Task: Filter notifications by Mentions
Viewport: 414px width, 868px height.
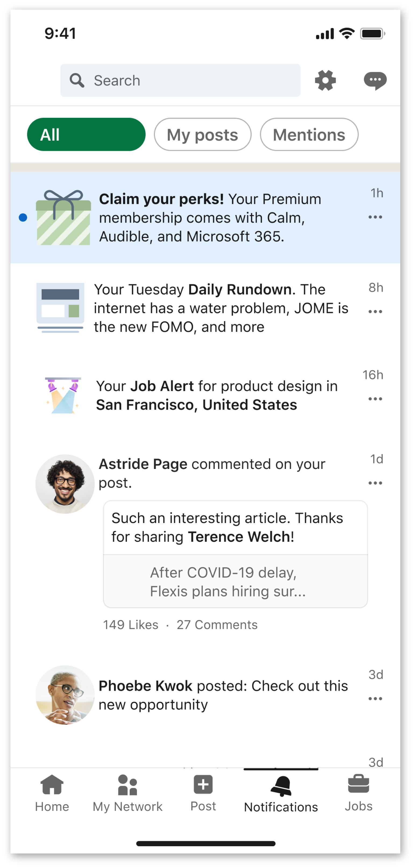Action: click(x=309, y=134)
